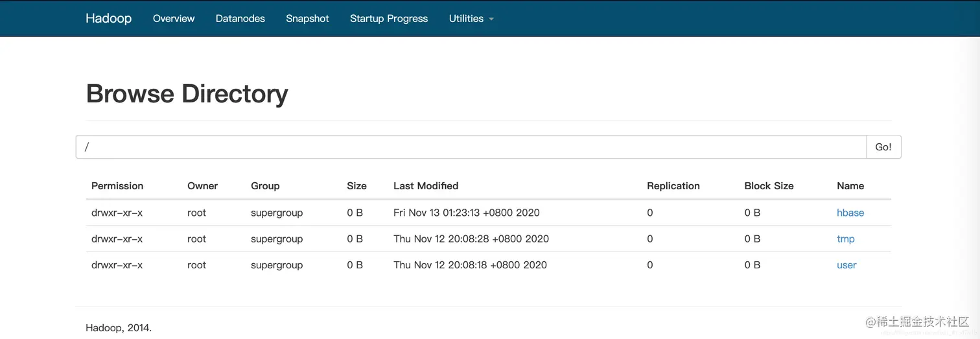The height and width of the screenshot is (339, 980).
Task: Click the Owner column header
Action: click(203, 185)
